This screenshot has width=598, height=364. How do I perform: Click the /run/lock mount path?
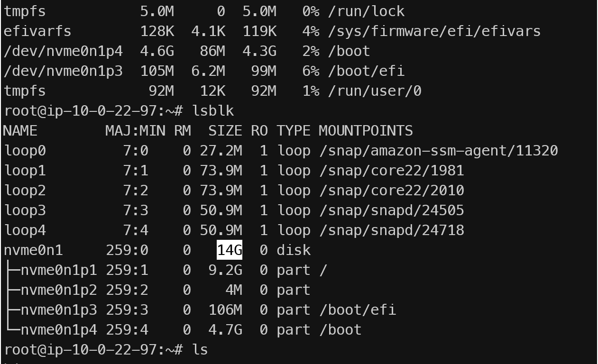click(366, 11)
